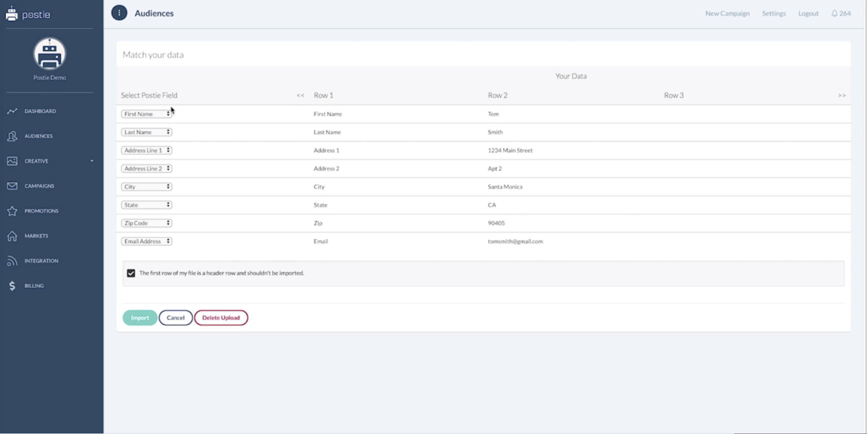Open Integration via the feed icon
868x434 pixels.
pyautogui.click(x=12, y=261)
